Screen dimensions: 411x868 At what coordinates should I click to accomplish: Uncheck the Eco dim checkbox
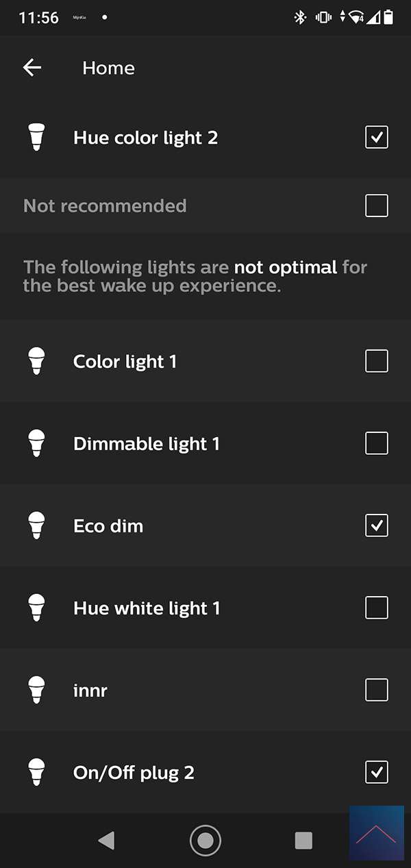point(377,525)
